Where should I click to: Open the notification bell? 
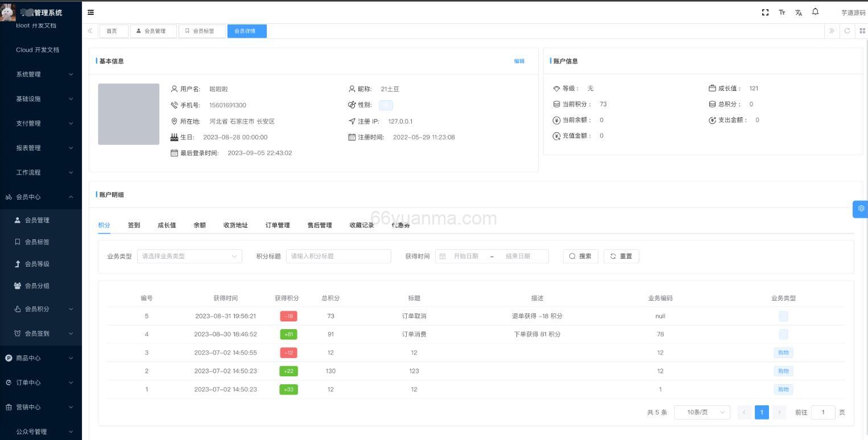[x=815, y=12]
